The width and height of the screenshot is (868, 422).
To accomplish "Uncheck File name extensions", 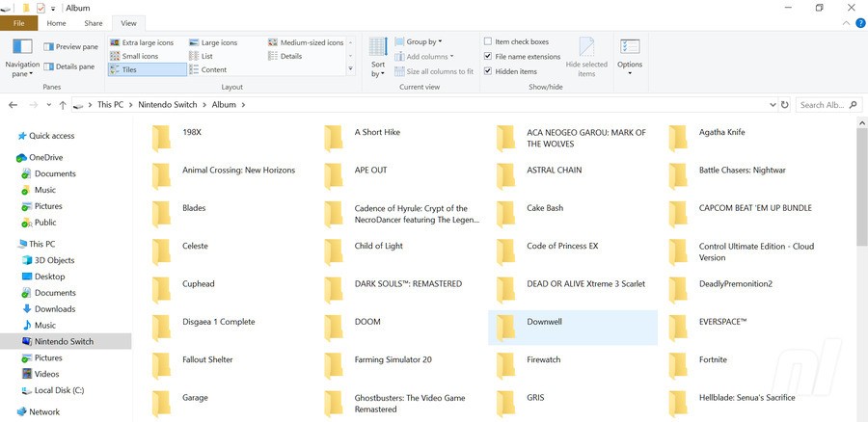I will click(488, 57).
